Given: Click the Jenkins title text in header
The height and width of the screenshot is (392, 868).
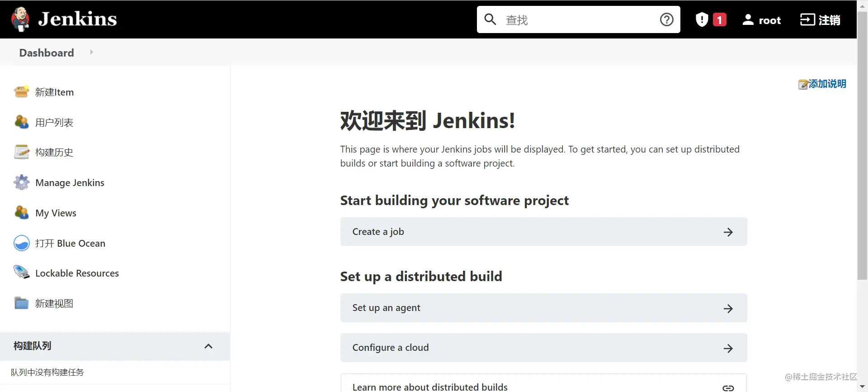Looking at the screenshot, I should point(77,19).
